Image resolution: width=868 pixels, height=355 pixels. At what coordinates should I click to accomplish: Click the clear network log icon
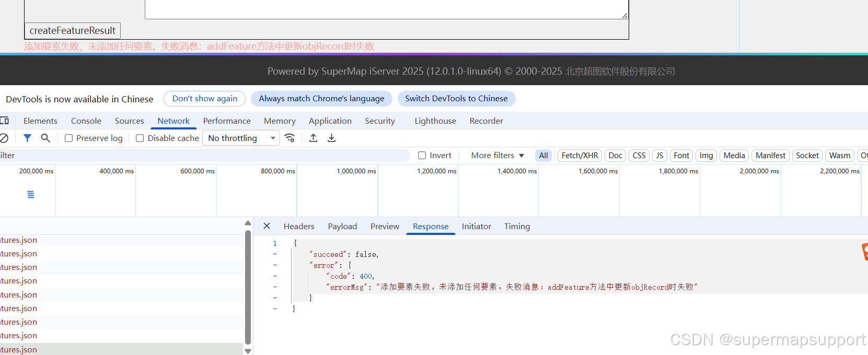(4, 138)
